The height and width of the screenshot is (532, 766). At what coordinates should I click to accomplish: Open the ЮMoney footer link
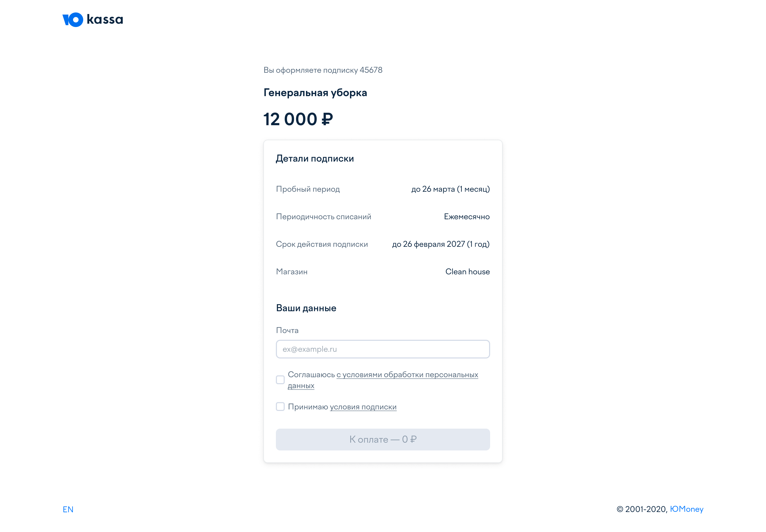coord(687,509)
